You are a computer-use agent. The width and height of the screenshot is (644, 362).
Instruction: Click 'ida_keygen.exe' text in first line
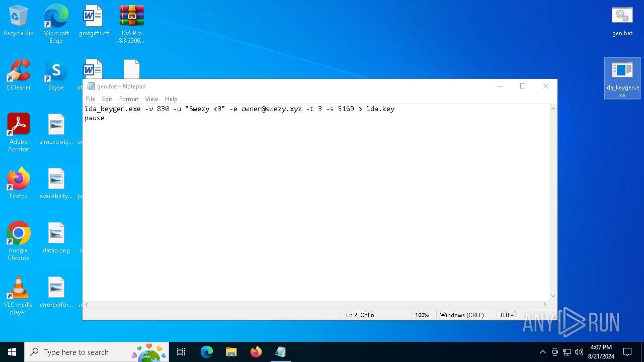pos(113,109)
